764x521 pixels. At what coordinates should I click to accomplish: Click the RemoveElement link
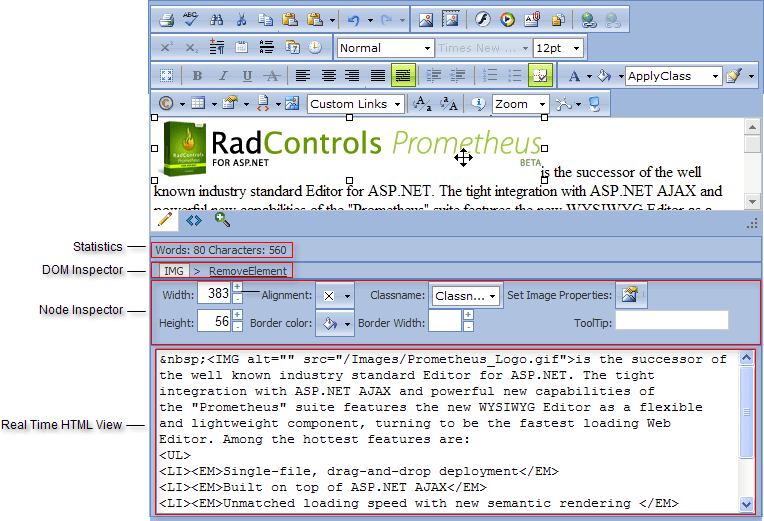[247, 271]
